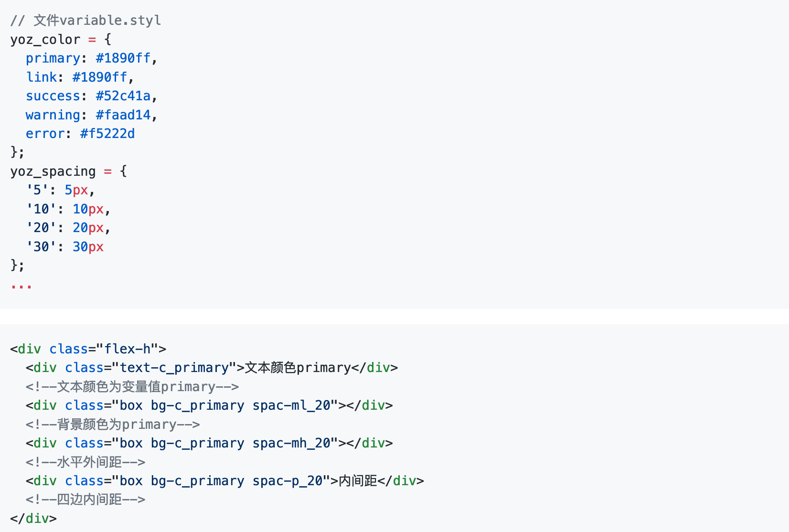
Task: Click the "flex-h" class string
Action: pyautogui.click(x=128, y=349)
